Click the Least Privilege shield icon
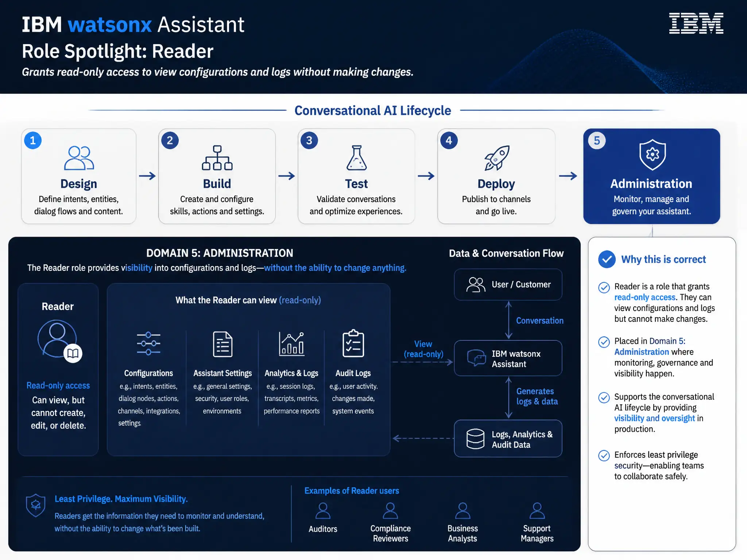 [36, 505]
